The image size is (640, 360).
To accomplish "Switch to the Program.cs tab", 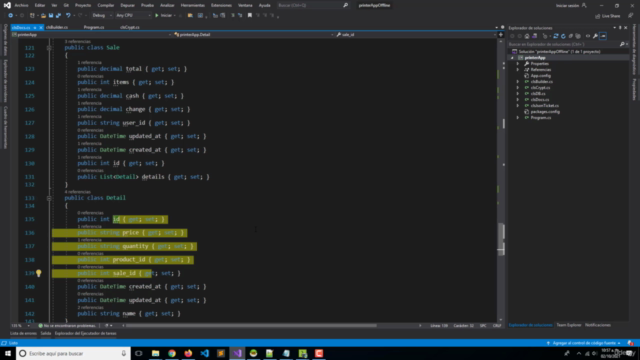I will tap(94, 27).
